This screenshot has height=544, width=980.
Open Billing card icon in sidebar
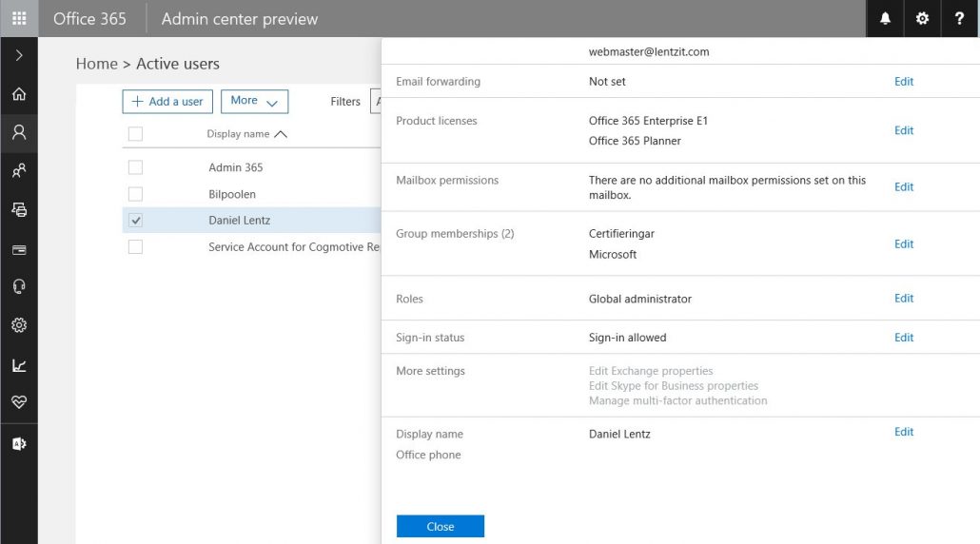tap(19, 250)
